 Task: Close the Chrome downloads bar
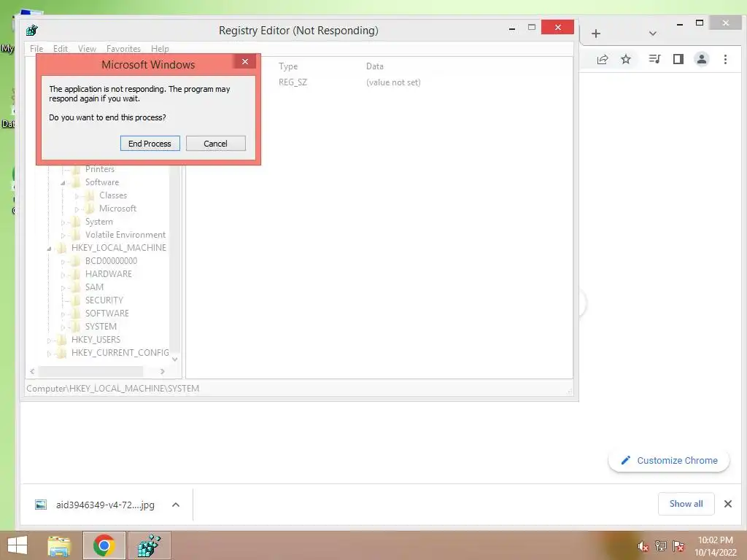point(727,504)
